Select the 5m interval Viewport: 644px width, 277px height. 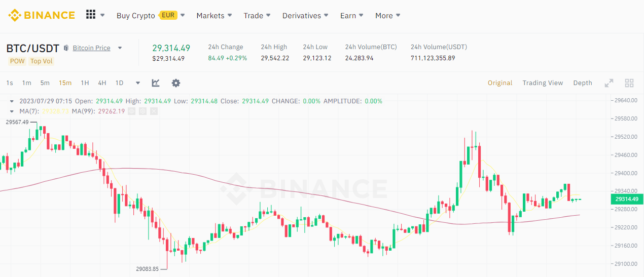[45, 83]
